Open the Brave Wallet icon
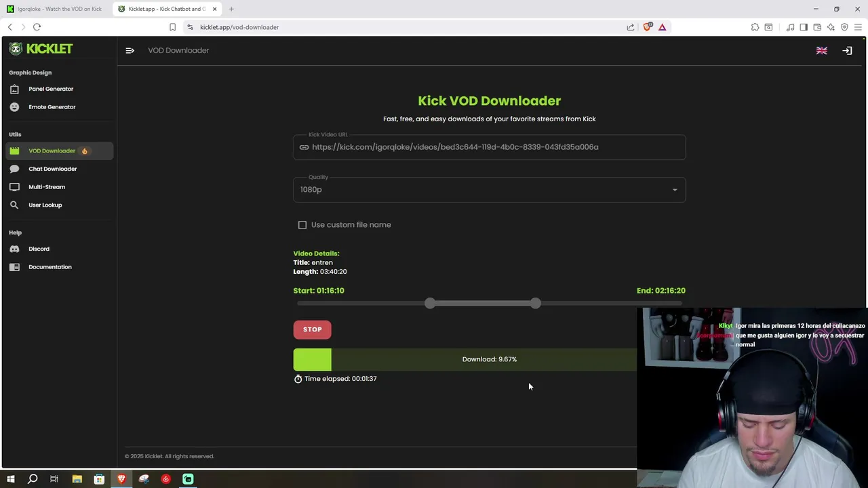Image resolution: width=868 pixels, height=488 pixels. [817, 27]
